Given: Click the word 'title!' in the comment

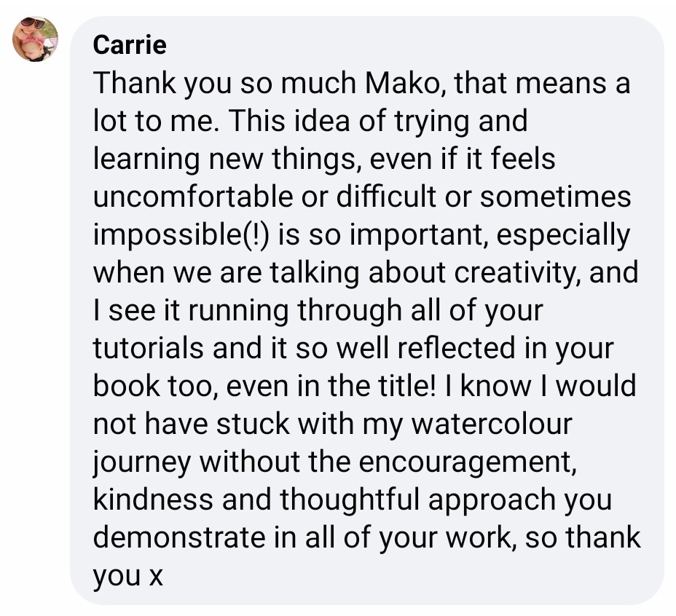Looking at the screenshot, I should (407, 386).
